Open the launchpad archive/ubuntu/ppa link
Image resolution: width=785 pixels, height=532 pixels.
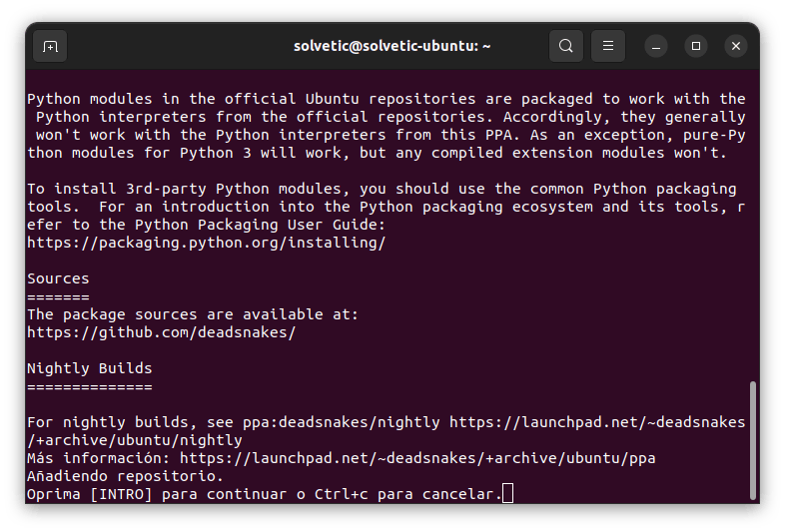417,458
